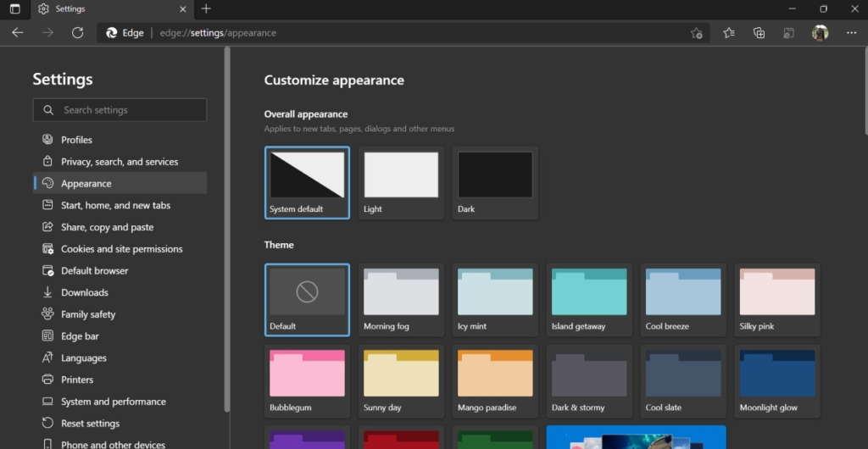Click the Cookies and site permissions icon
The height and width of the screenshot is (449, 868).
click(x=47, y=249)
